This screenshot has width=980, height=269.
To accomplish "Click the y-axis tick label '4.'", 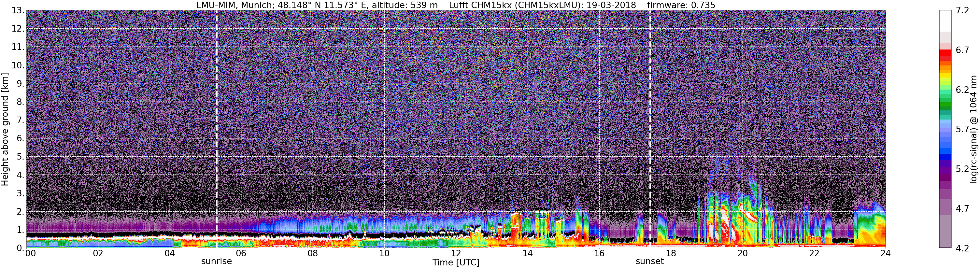I will tap(21, 175).
